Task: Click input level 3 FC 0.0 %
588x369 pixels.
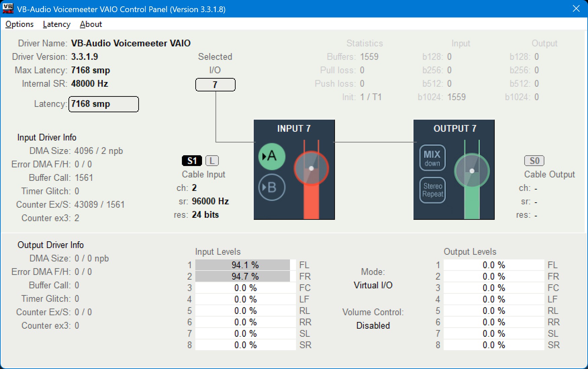Action: pos(245,288)
